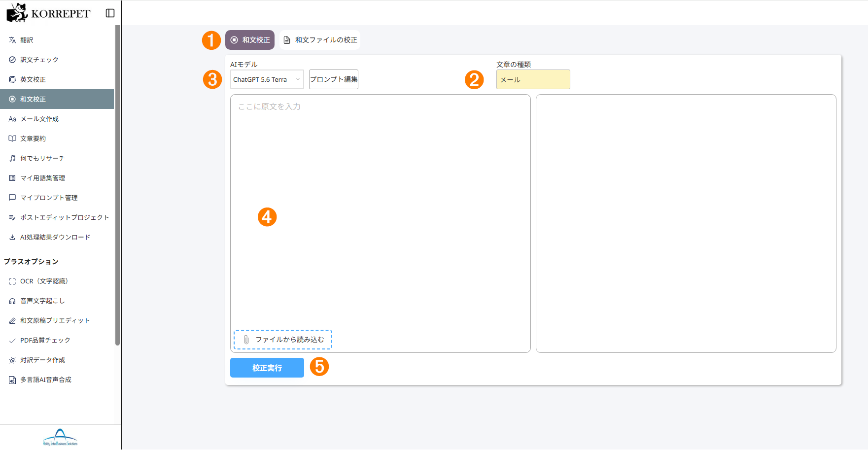Open メール文作成 in the sidebar

click(57, 119)
